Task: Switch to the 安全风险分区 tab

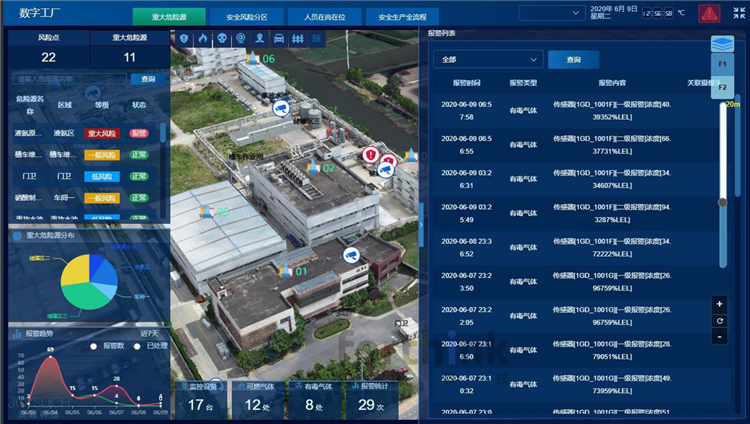Action: (233, 17)
